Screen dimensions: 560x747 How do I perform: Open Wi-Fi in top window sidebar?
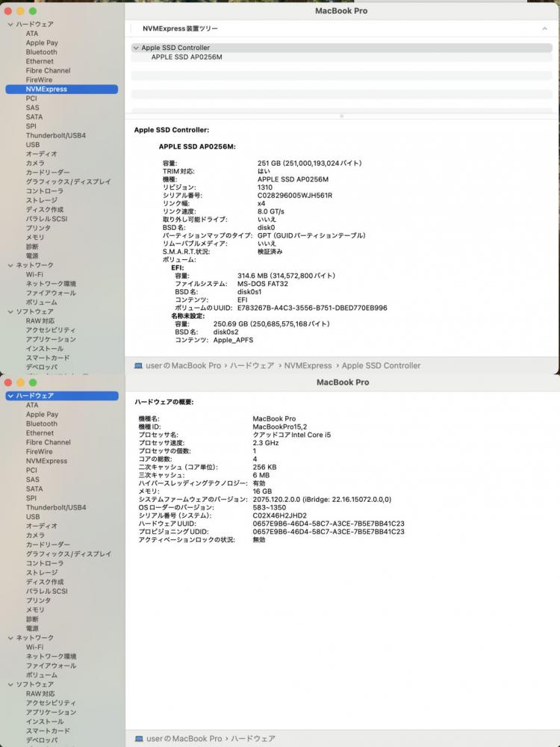pos(34,275)
